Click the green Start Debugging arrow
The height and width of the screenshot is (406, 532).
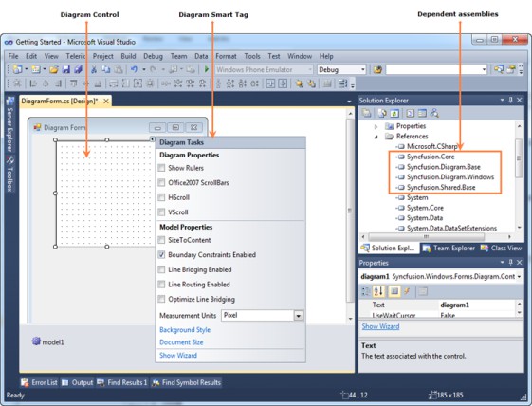(206, 69)
